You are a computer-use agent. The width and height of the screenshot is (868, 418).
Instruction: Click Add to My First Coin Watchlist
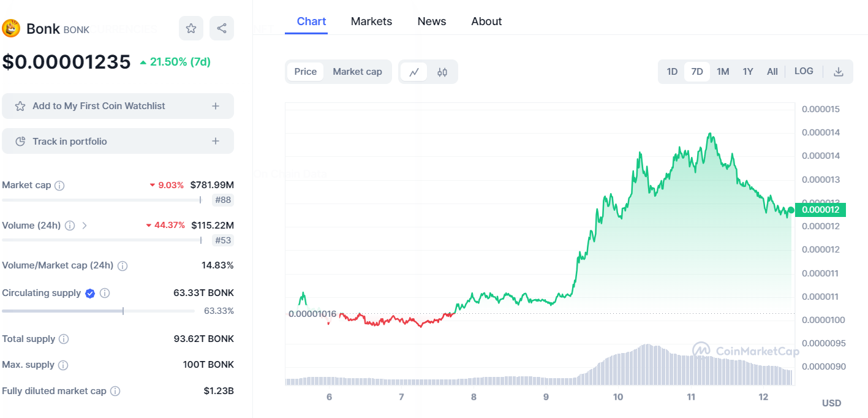(x=118, y=106)
